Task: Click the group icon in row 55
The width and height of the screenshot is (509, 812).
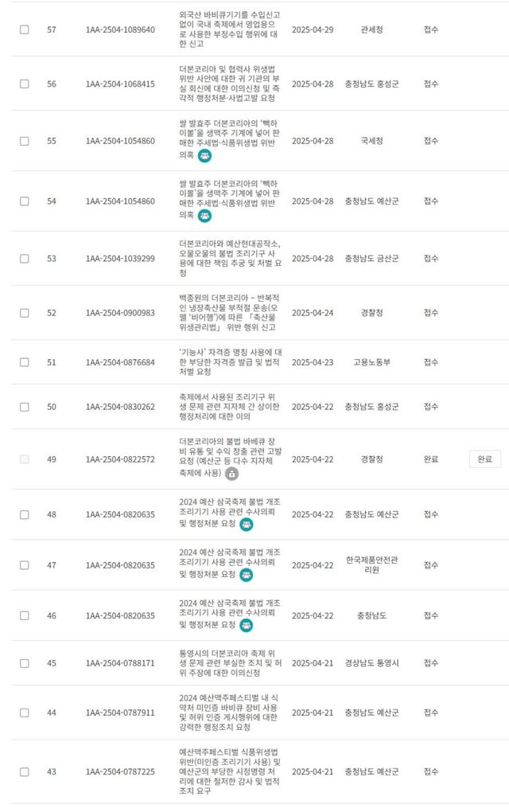Action: tap(204, 155)
